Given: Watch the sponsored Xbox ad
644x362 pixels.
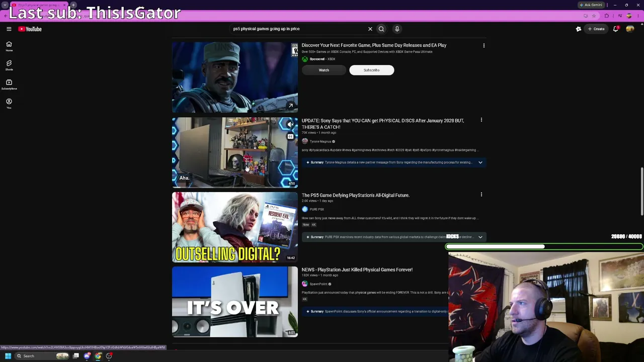Looking at the screenshot, I should 324,70.
